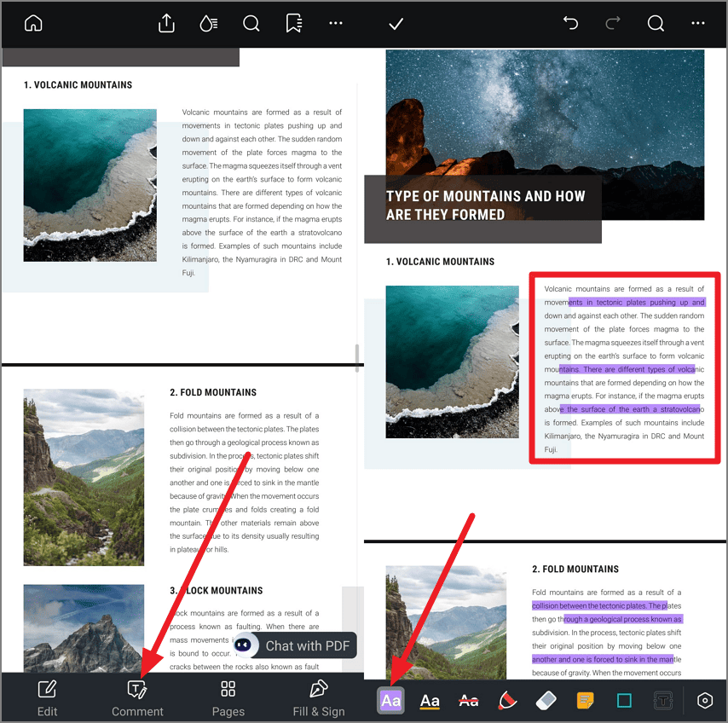
Task: Tap '3. BLOCK MOUNTAINS' heading
Action: (x=217, y=590)
